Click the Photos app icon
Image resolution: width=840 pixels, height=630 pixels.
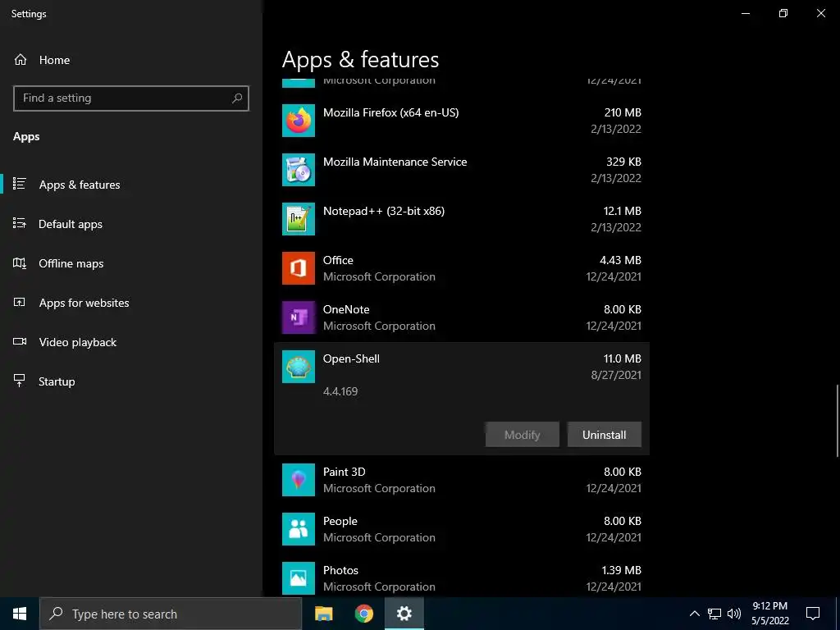[299, 578]
